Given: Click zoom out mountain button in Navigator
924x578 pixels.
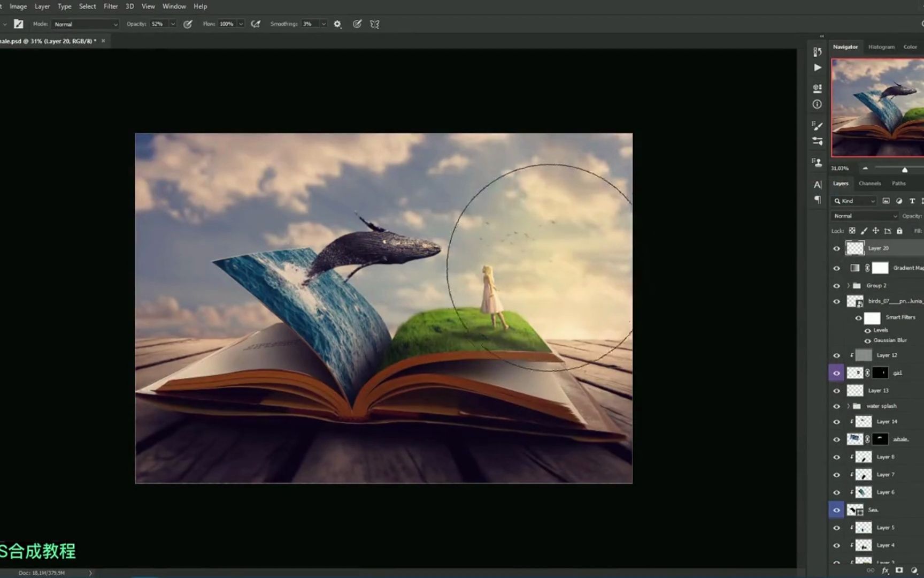Looking at the screenshot, I should pyautogui.click(x=865, y=169).
